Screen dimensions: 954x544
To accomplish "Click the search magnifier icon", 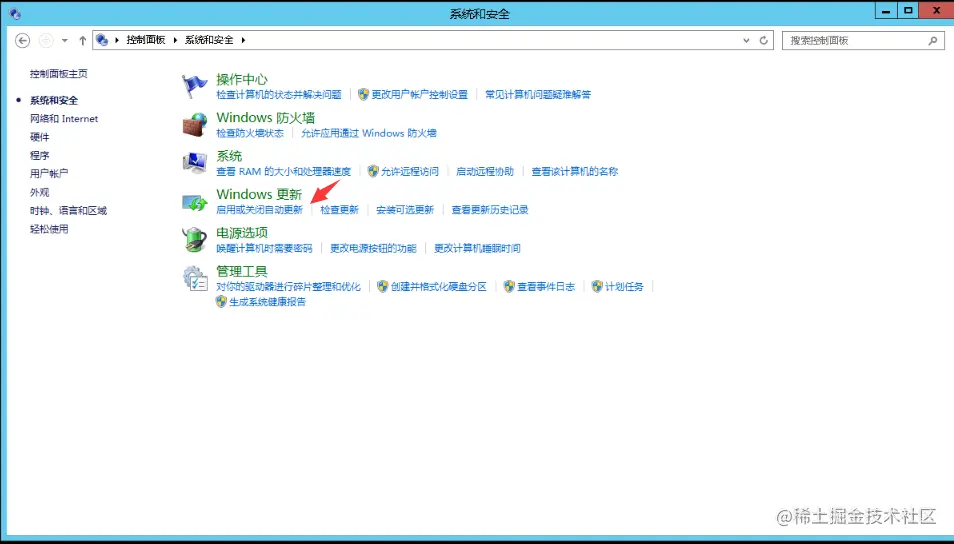I will pyautogui.click(x=933, y=41).
